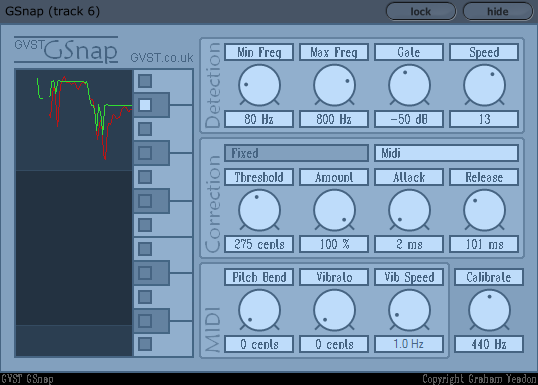538x385 pixels.
Task: Click the hide button in title bar
Action: click(x=498, y=12)
